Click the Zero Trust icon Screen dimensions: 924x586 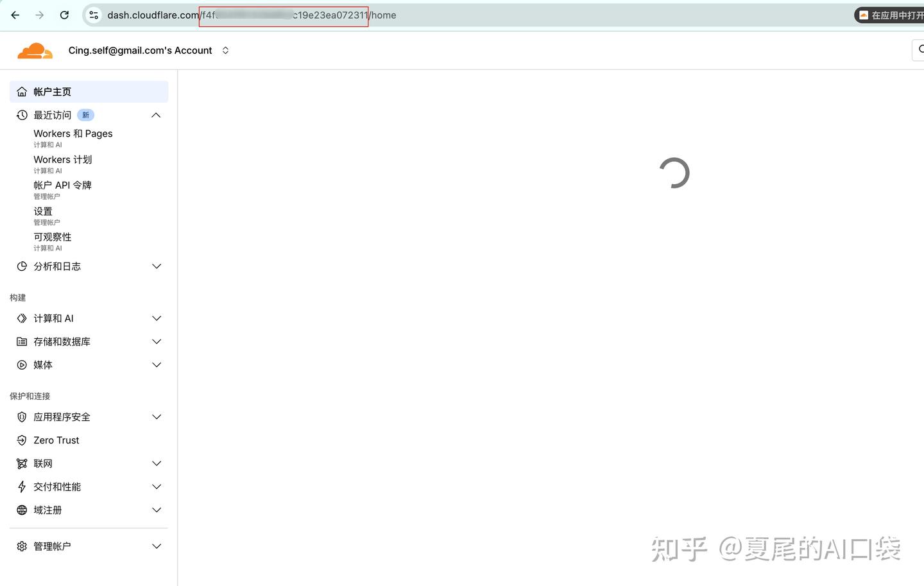[21, 440]
